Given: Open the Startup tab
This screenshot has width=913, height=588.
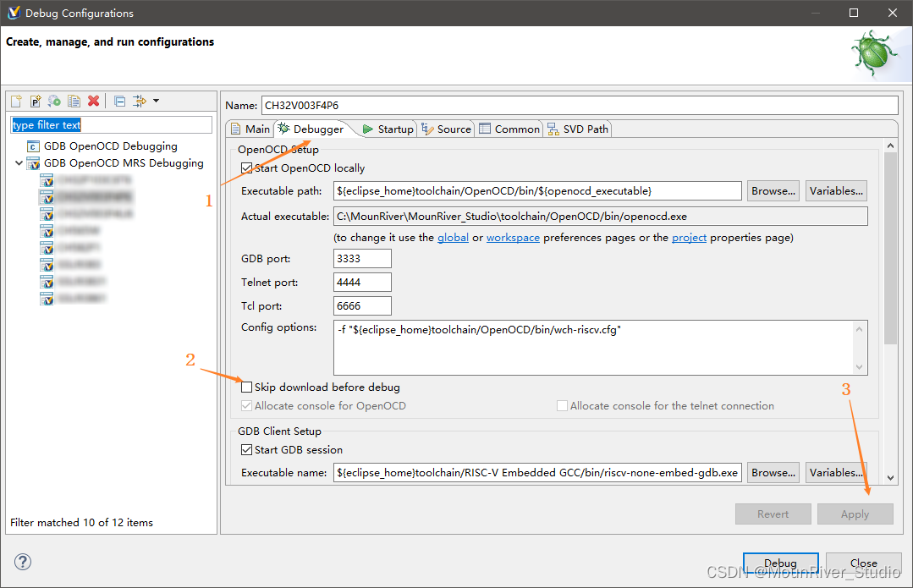Looking at the screenshot, I should (x=388, y=129).
